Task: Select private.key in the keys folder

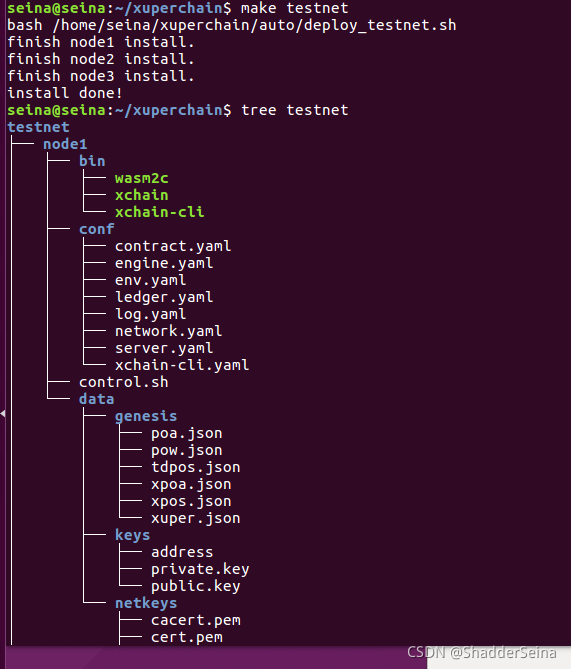Action: pos(200,570)
